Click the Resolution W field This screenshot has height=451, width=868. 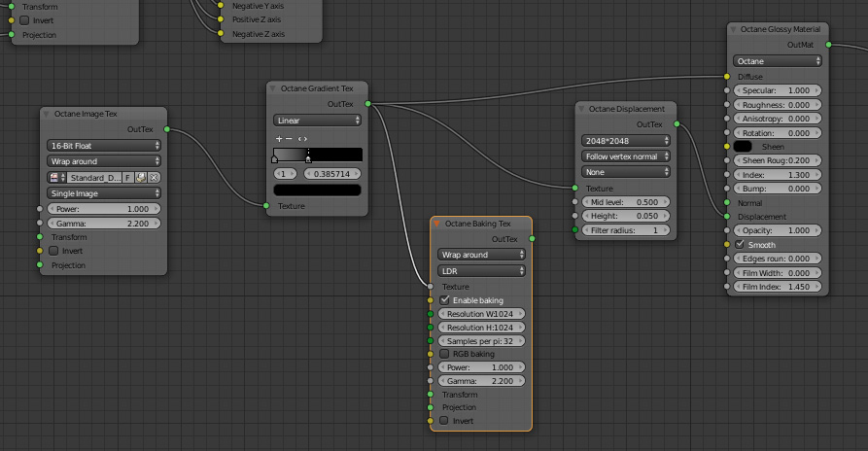click(x=481, y=314)
